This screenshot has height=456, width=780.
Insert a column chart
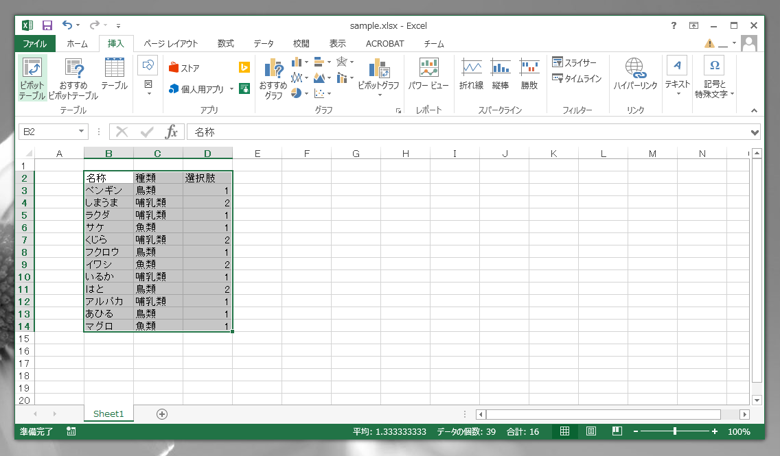(299, 62)
